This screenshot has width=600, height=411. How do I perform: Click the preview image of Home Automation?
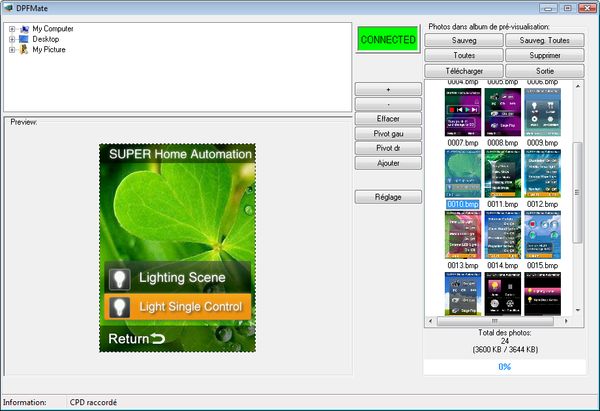178,248
